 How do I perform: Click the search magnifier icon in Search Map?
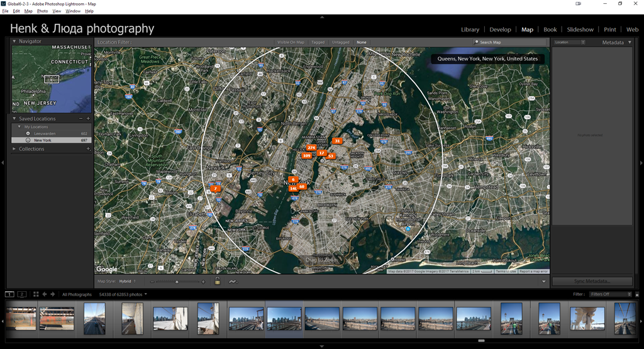477,42
